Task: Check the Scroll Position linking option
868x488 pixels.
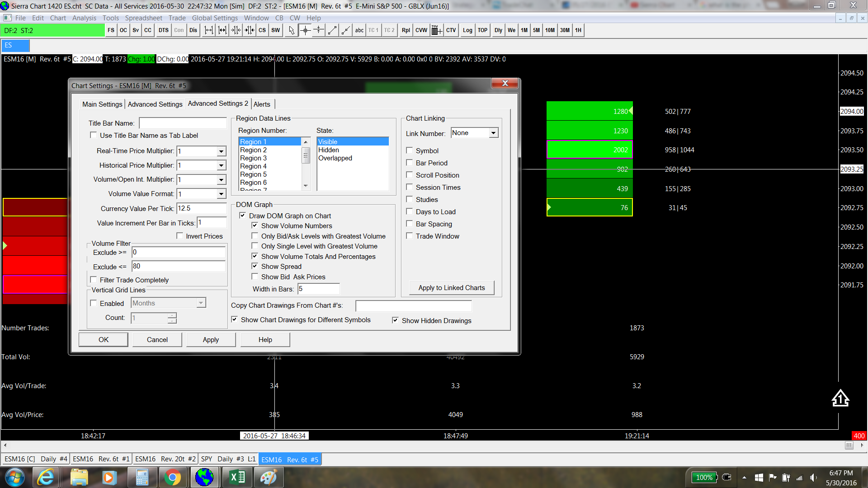Action: pyautogui.click(x=410, y=175)
